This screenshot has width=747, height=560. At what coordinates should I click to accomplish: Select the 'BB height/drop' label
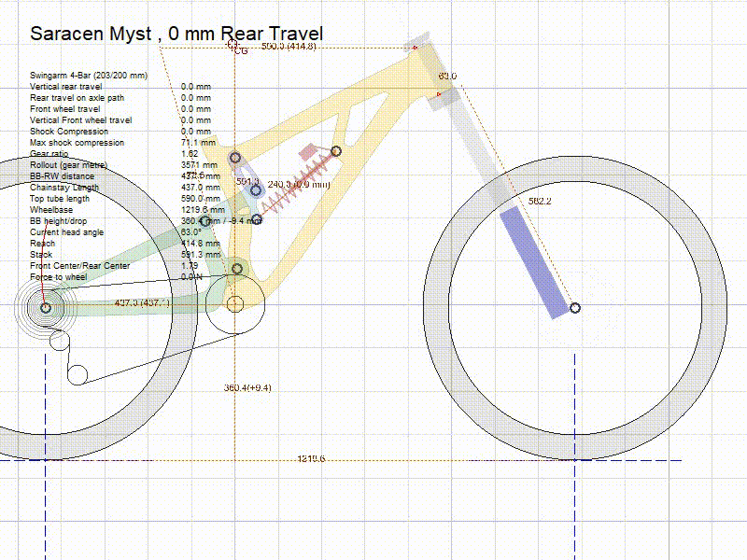tap(58, 221)
